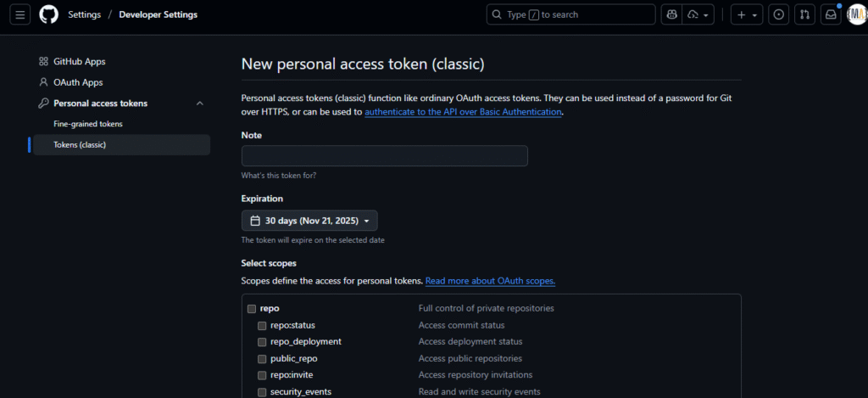Click the calendar icon in Expiration

[x=255, y=221]
